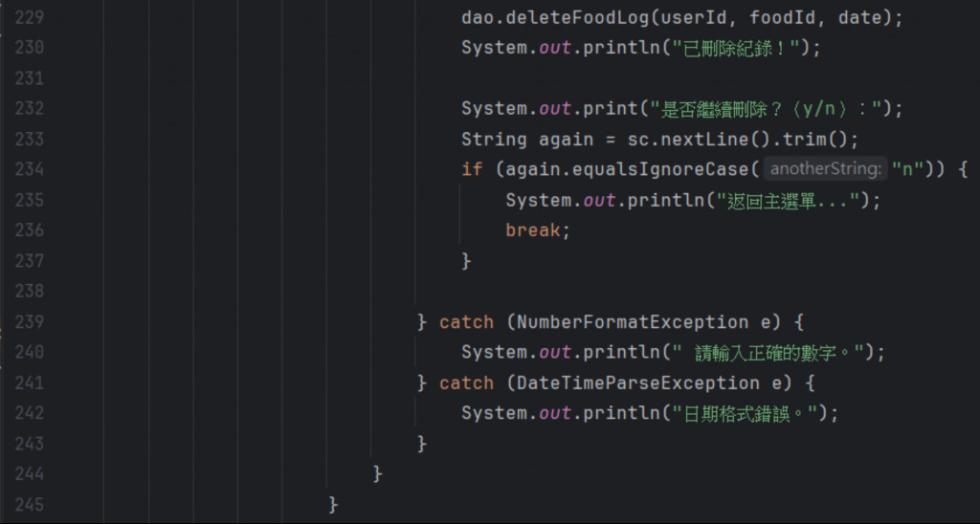
Task: Click line number 239 in gutter
Action: click(x=29, y=321)
